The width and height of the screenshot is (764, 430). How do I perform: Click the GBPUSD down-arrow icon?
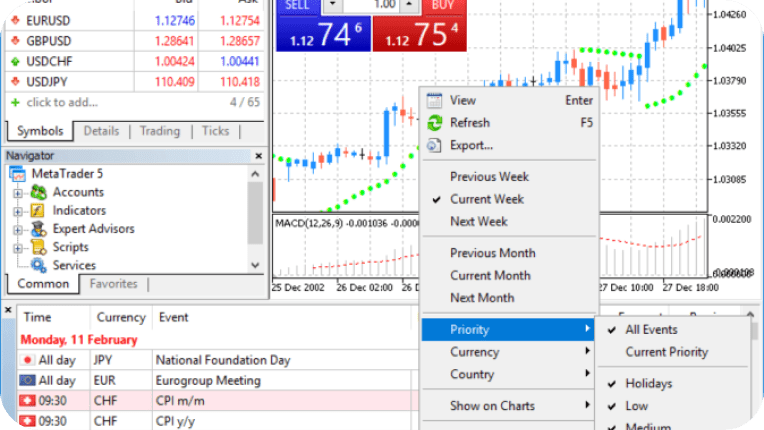[x=15, y=41]
